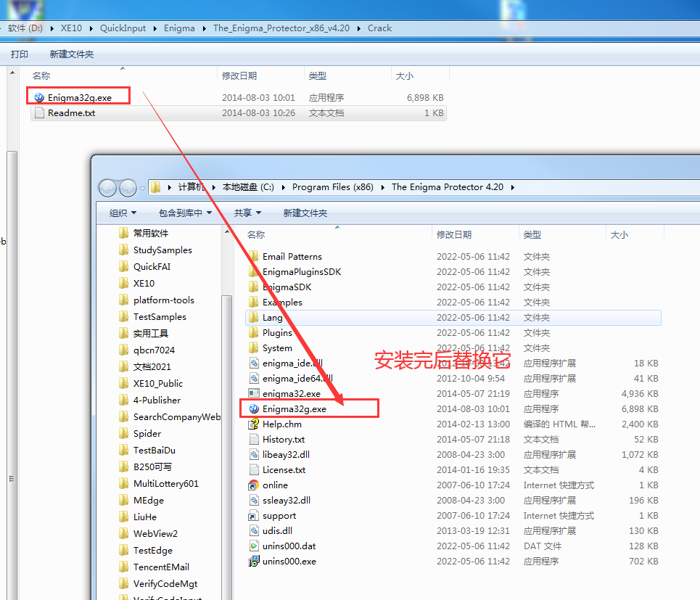Image resolution: width=700 pixels, height=600 pixels.
Task: Click scroll up arrow of sidebar folder tree
Action: point(227,231)
